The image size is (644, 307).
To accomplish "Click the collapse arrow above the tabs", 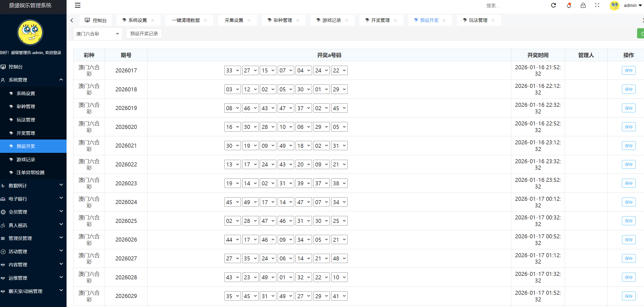I will [72, 20].
